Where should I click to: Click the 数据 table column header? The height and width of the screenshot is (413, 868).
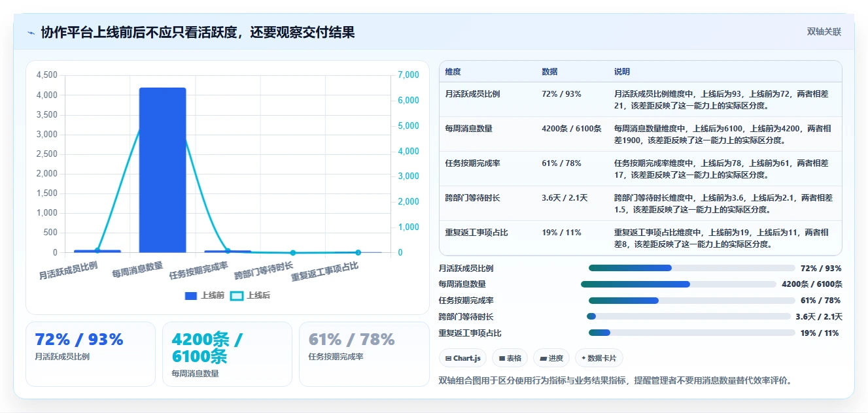coord(549,72)
